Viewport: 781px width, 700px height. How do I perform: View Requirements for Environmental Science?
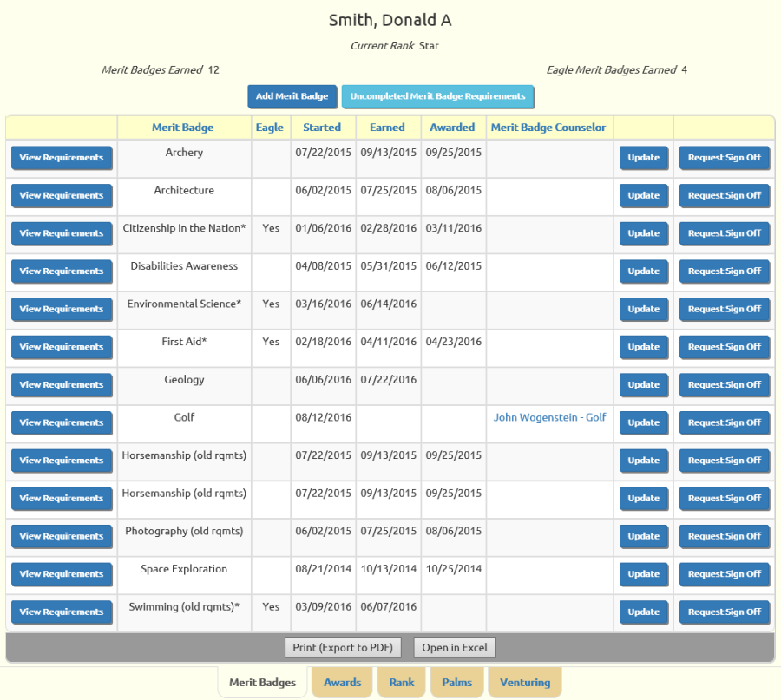(62, 309)
